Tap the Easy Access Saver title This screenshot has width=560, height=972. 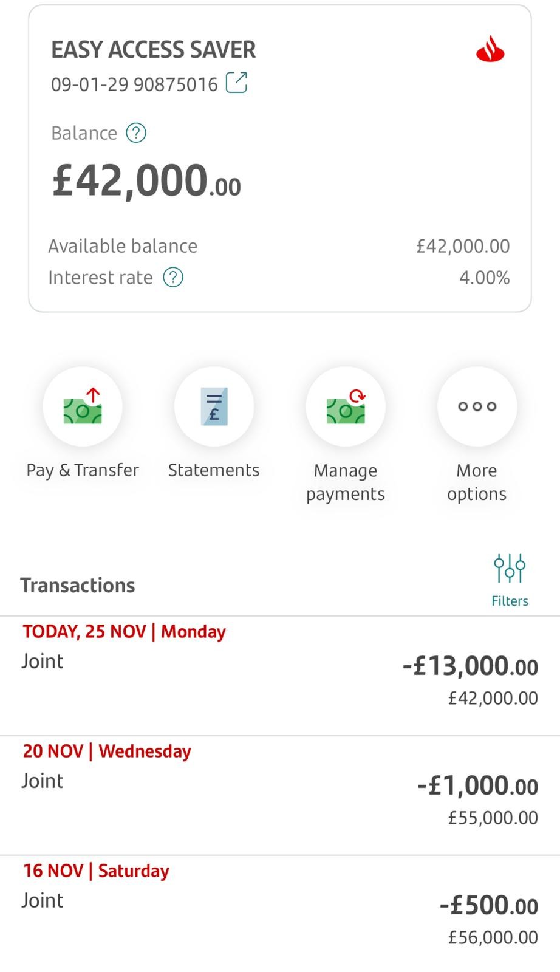pos(153,50)
